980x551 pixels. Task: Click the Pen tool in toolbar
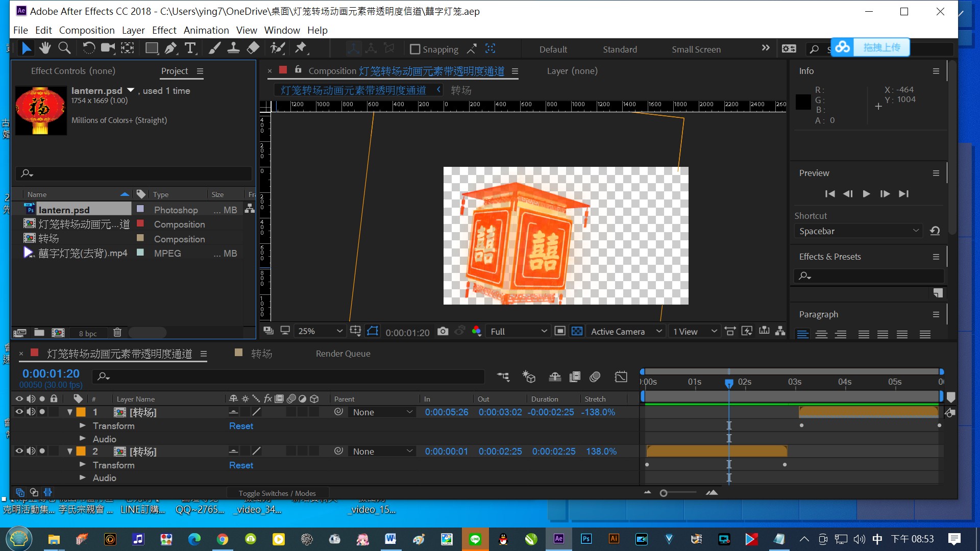point(170,48)
